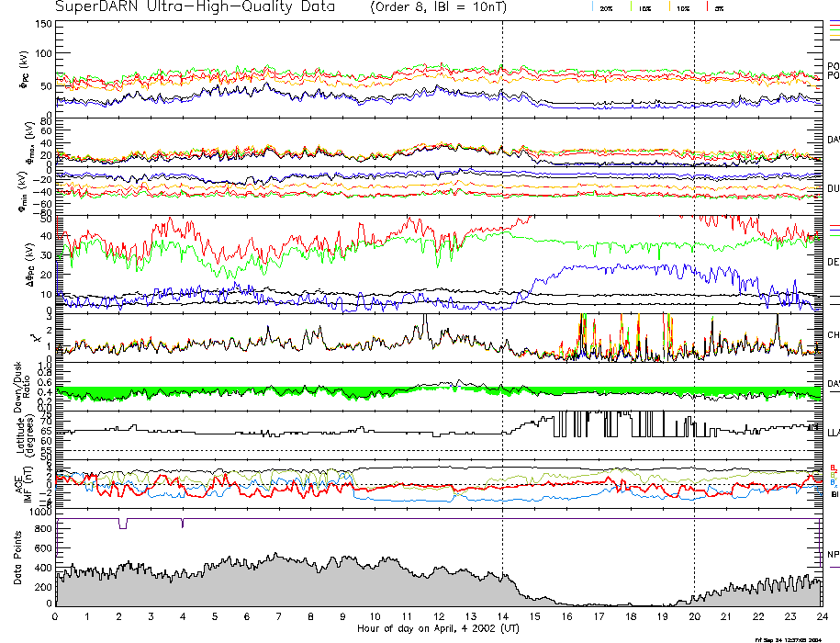Click the hour 12 tick label
Image resolution: width=840 pixels, height=643 pixels.
[439, 617]
